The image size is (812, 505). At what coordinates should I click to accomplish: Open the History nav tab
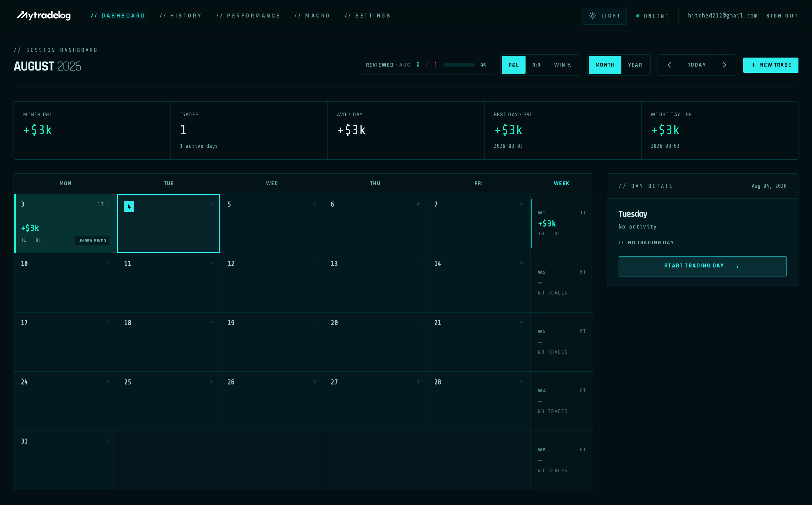(x=180, y=16)
